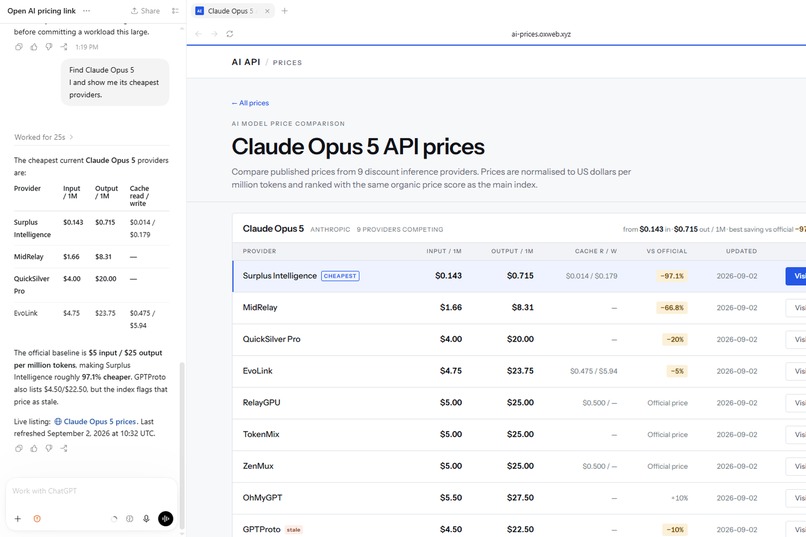Focus the 'Work with ChatGPT' input box

91,491
